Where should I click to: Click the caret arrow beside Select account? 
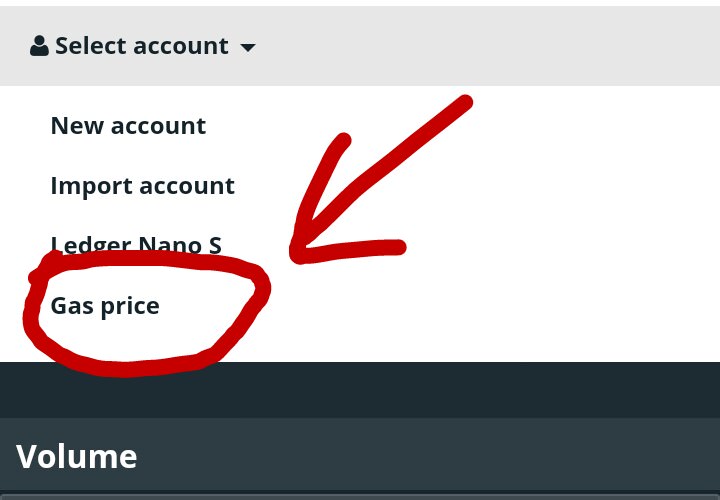click(x=248, y=47)
